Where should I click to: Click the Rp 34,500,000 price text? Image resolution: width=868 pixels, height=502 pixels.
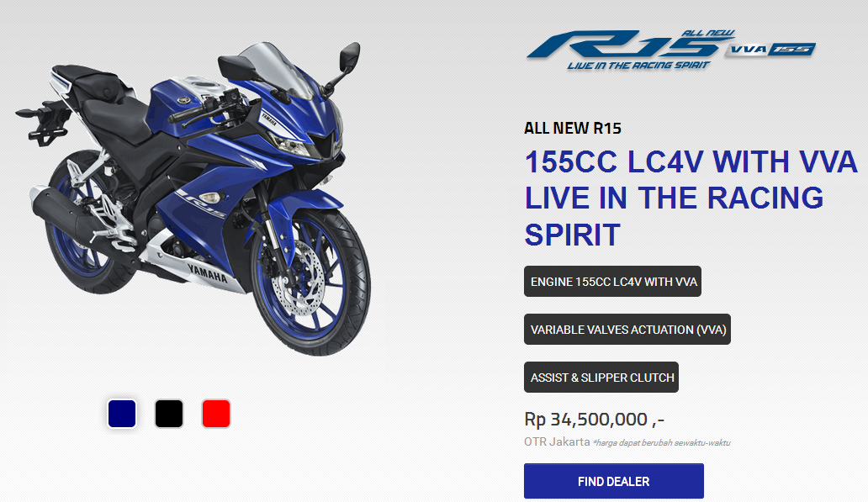(x=594, y=420)
